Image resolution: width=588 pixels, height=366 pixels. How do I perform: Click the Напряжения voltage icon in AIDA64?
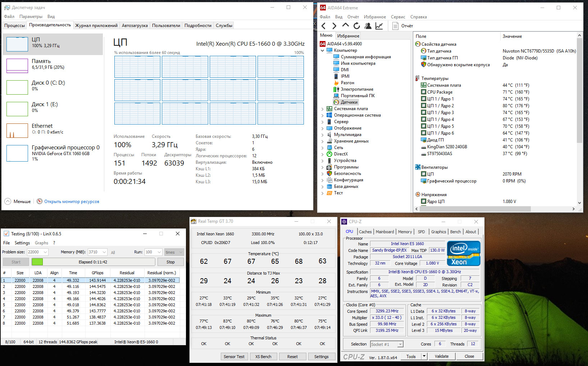tap(418, 195)
